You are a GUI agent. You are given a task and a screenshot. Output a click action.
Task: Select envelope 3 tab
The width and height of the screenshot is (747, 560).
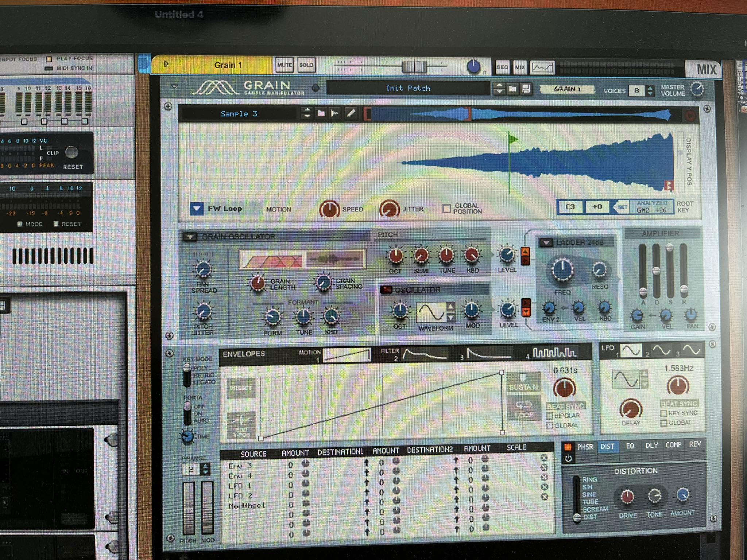click(489, 353)
